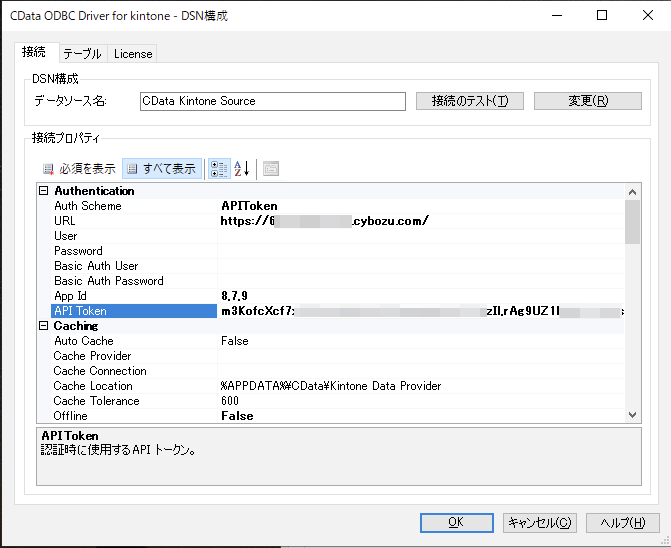Click the empty Password value cell
This screenshot has height=548, width=671.
(x=421, y=251)
